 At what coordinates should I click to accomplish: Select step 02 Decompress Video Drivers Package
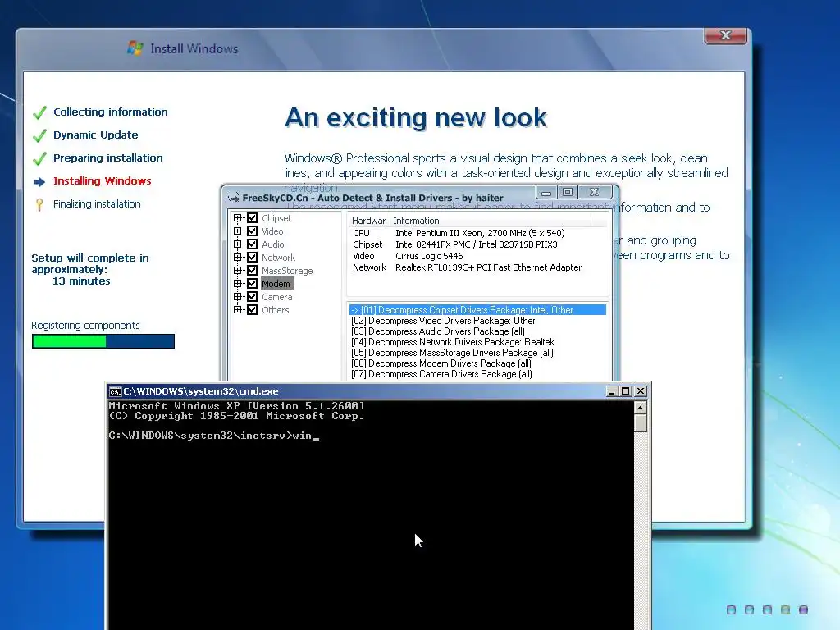pyautogui.click(x=477, y=321)
